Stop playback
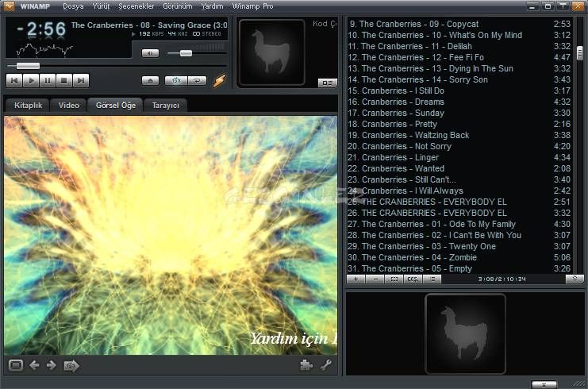 tap(64, 80)
